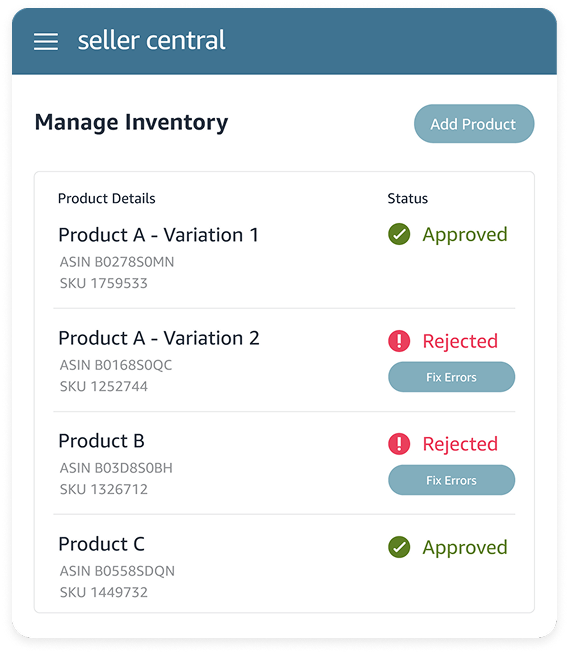Open the Product C title

click(x=101, y=544)
